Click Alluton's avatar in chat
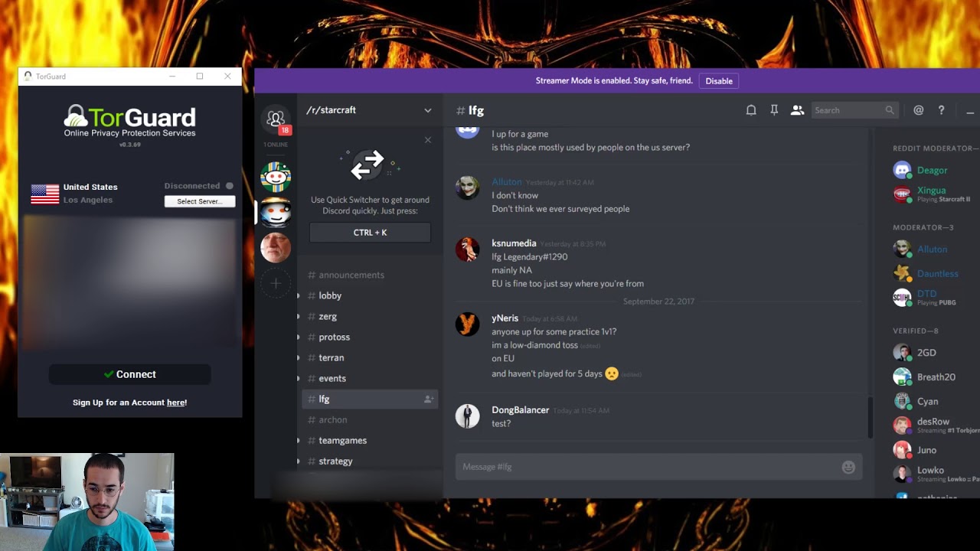 click(x=468, y=187)
